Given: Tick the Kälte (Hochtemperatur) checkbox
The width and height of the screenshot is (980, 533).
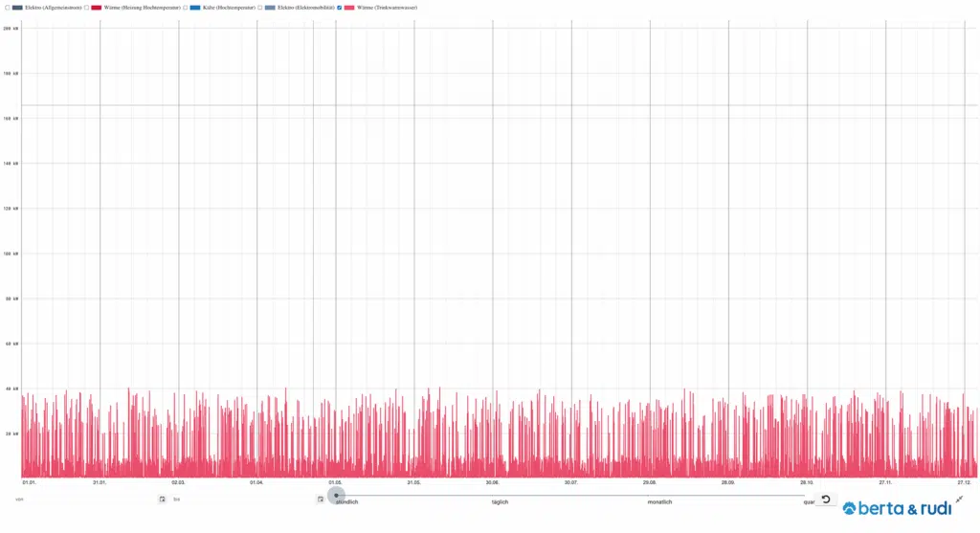Looking at the screenshot, I should (x=185, y=8).
